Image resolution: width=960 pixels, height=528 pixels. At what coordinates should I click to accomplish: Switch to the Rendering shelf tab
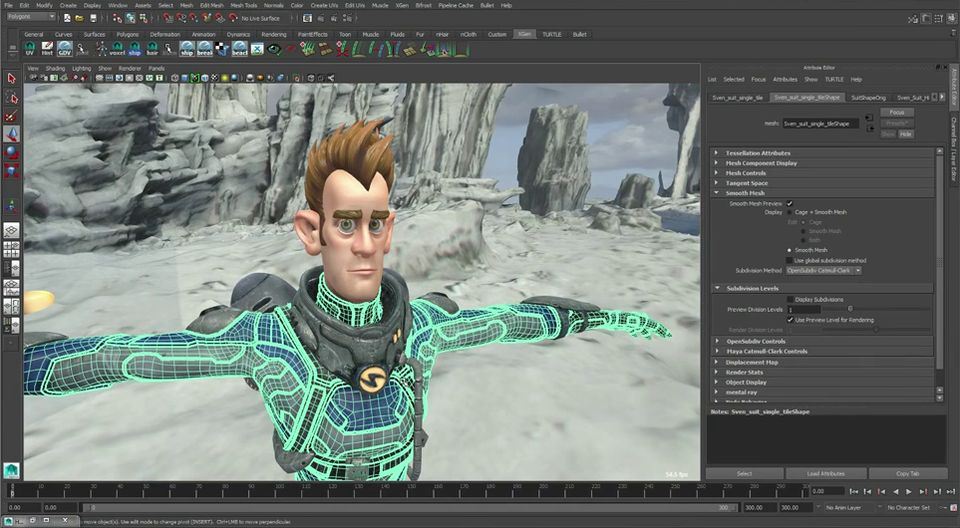click(273, 34)
